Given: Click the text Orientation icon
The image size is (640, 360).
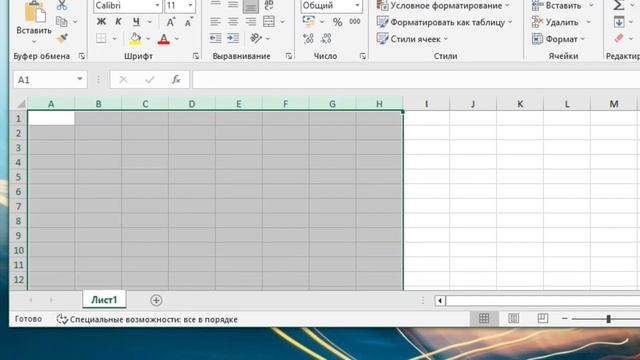Looking at the screenshot, I should (x=256, y=38).
